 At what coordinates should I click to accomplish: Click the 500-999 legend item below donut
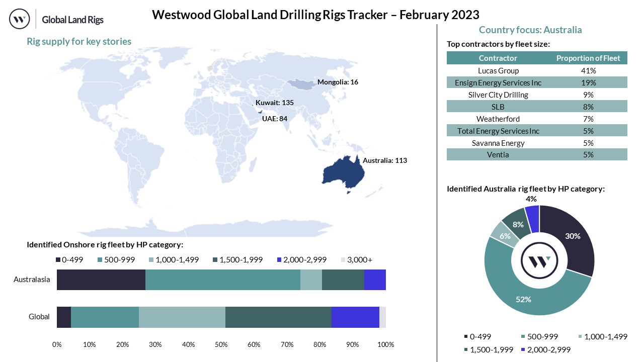tap(538, 336)
